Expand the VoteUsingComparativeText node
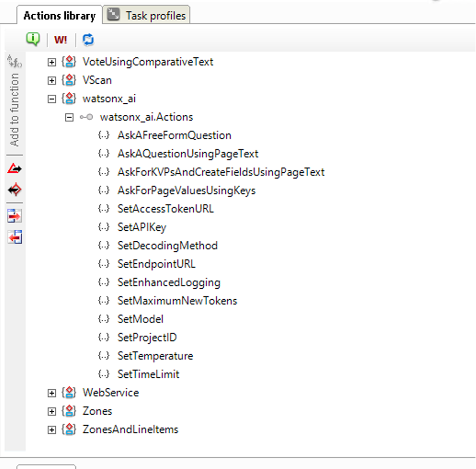 point(52,62)
